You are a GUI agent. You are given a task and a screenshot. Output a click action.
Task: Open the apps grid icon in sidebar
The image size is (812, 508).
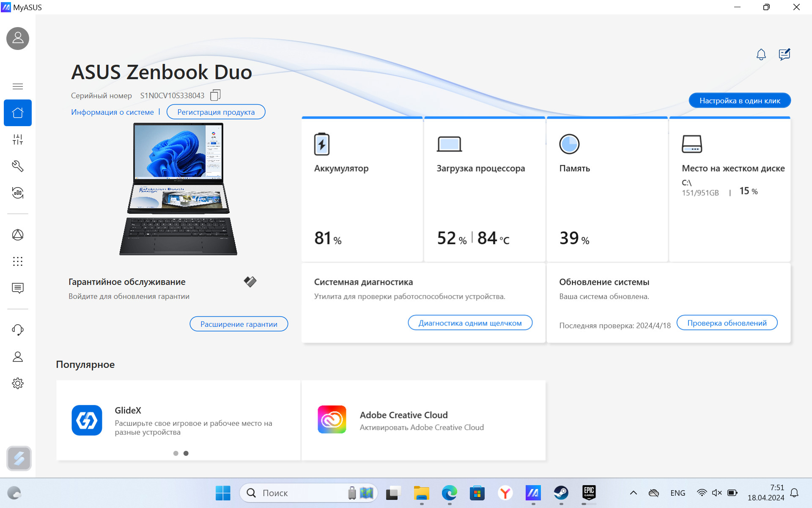point(18,262)
